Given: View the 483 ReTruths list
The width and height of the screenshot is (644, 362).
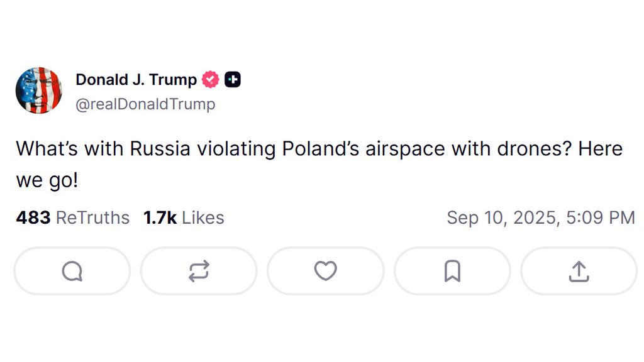Looking at the screenshot, I should (x=72, y=217).
